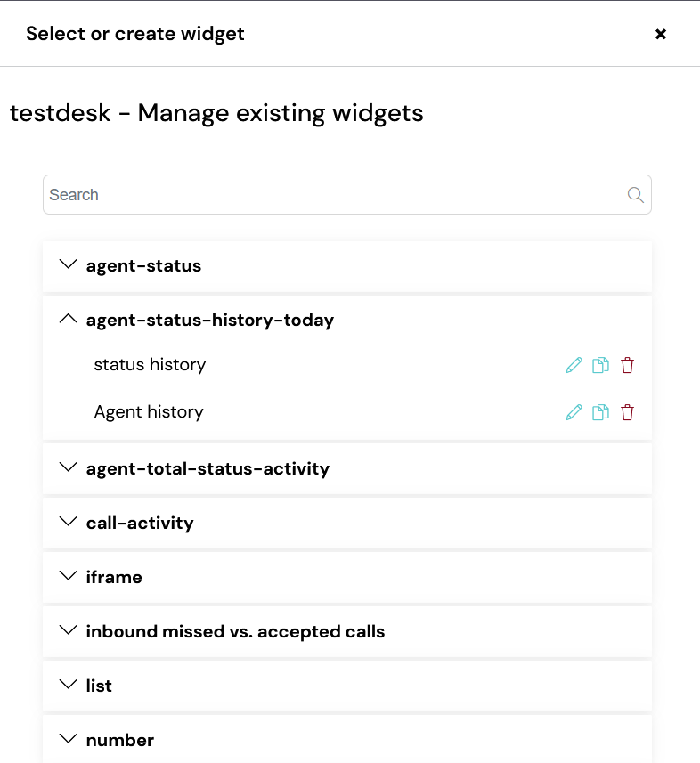
Task: Select the Agent history item
Action: [x=149, y=412]
